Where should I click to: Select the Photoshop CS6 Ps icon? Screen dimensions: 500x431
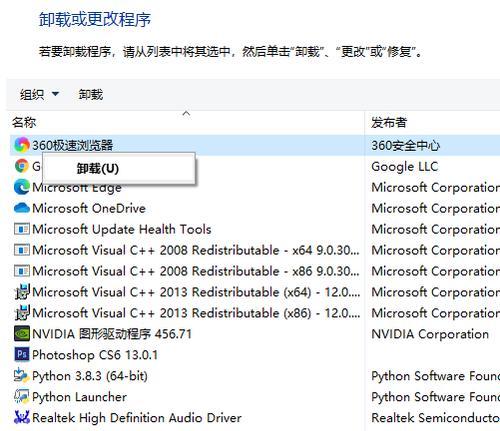pos(22,354)
